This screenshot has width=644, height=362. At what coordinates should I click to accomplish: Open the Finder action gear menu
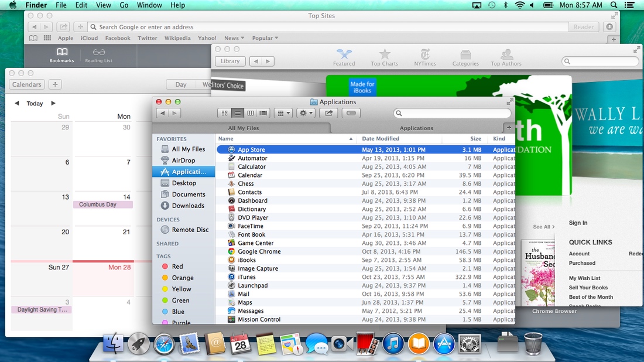[x=306, y=113]
